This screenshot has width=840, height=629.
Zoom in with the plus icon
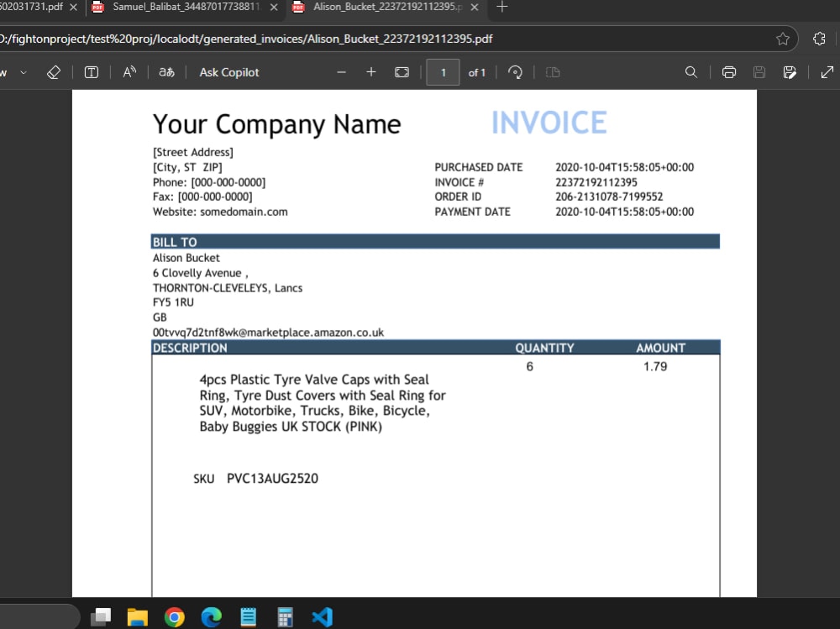pos(370,72)
